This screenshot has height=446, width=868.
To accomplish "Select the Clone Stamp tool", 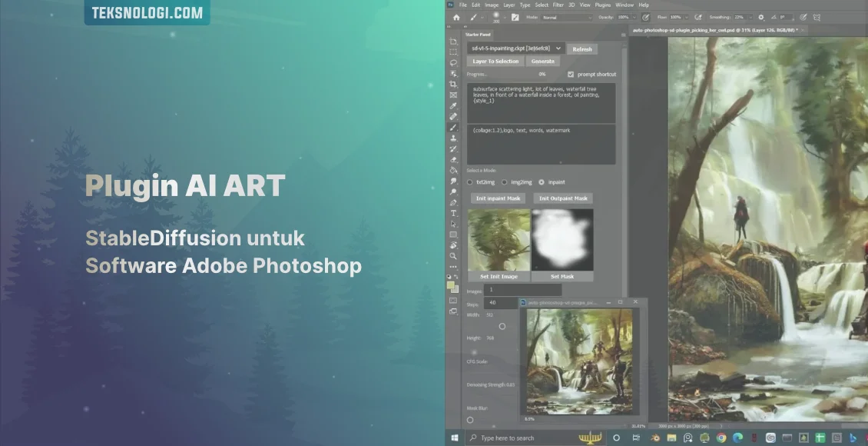I will pos(453,138).
